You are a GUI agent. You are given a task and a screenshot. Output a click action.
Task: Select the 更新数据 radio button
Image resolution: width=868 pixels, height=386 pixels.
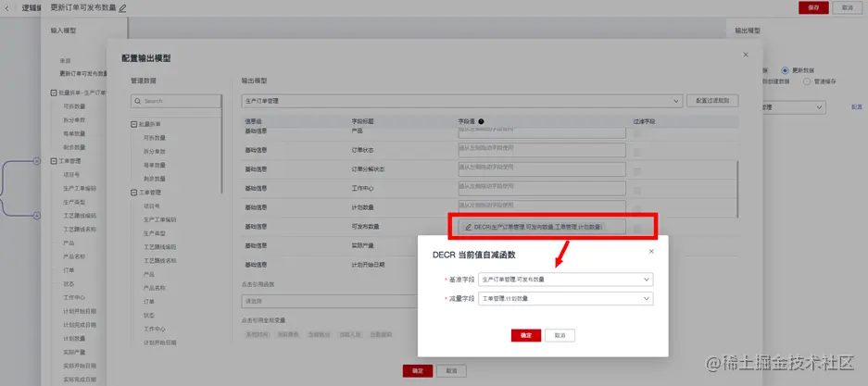tap(785, 70)
